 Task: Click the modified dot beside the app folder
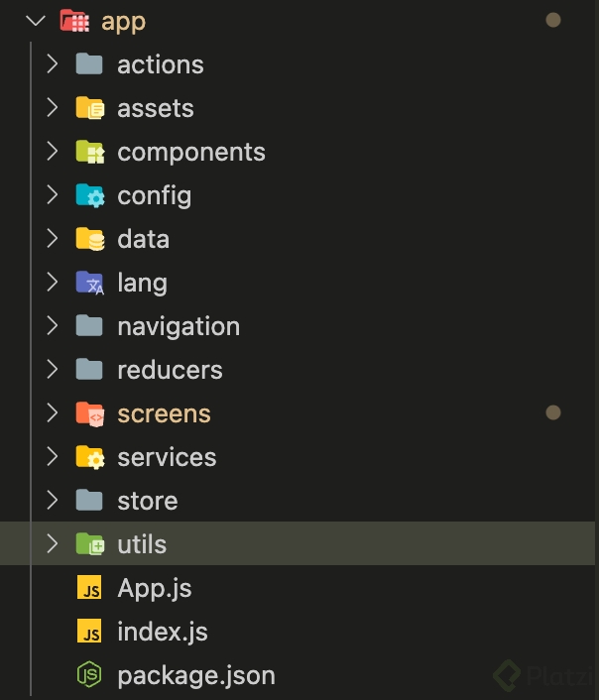(552, 20)
